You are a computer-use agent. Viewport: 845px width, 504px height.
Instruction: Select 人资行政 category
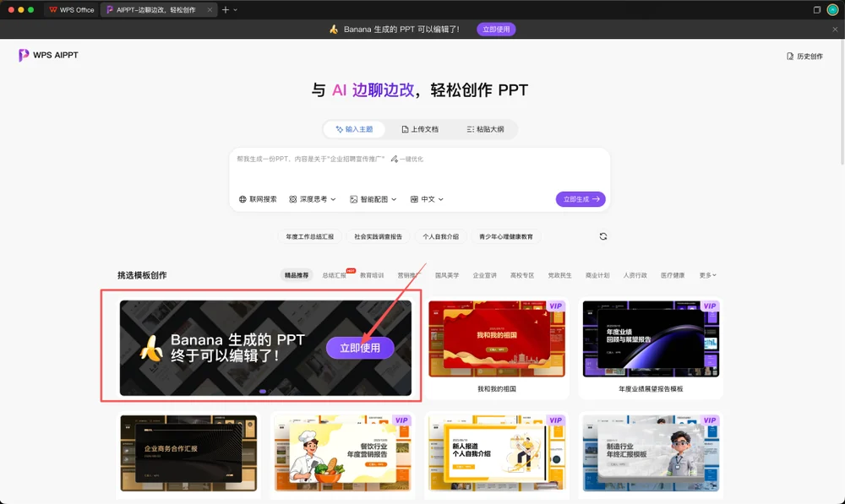(x=635, y=275)
